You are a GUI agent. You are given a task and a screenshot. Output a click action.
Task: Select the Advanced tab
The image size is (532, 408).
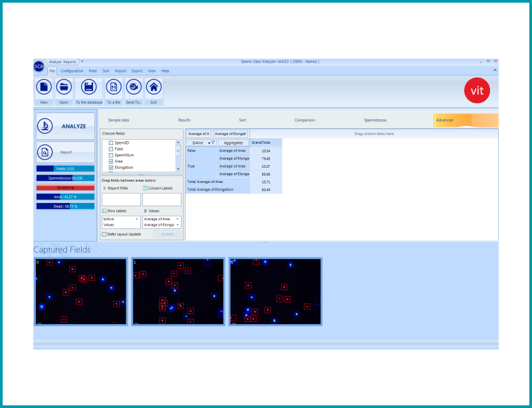pyautogui.click(x=466, y=120)
